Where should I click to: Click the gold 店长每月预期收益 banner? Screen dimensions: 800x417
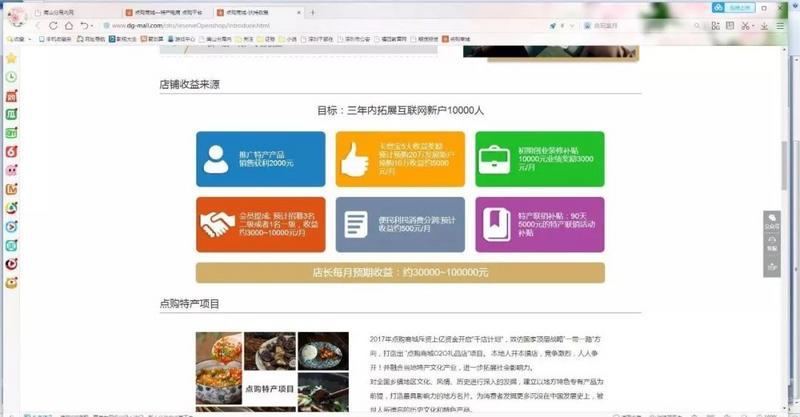[x=399, y=271]
